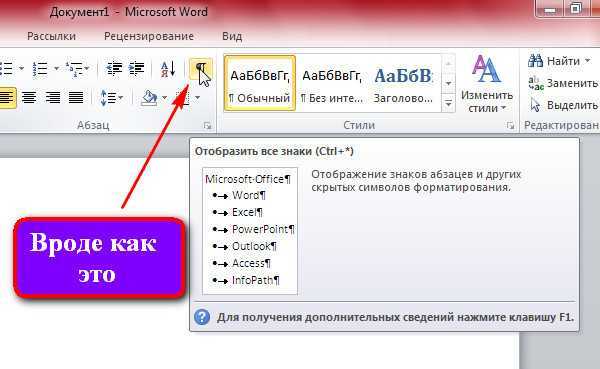Screen dimensions: 600x369
Task: Open Стили pane dialog launcher
Action: pos(510,126)
